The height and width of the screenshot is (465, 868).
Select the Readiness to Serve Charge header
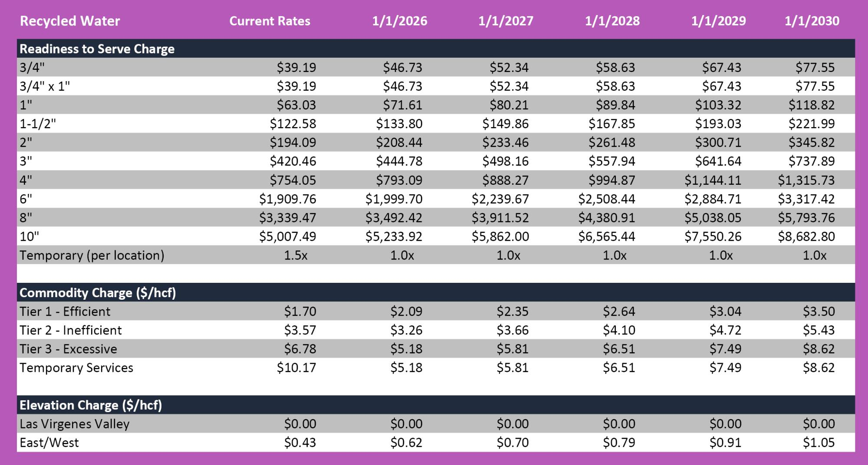pos(97,49)
